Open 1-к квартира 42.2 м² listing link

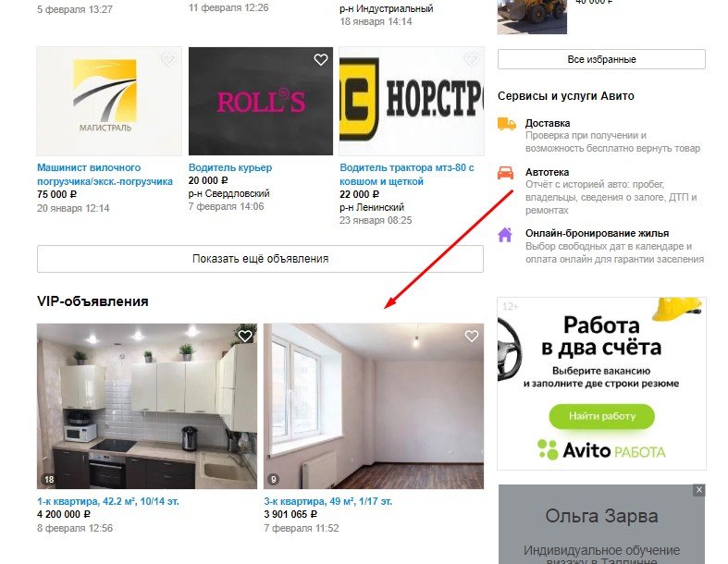point(108,501)
